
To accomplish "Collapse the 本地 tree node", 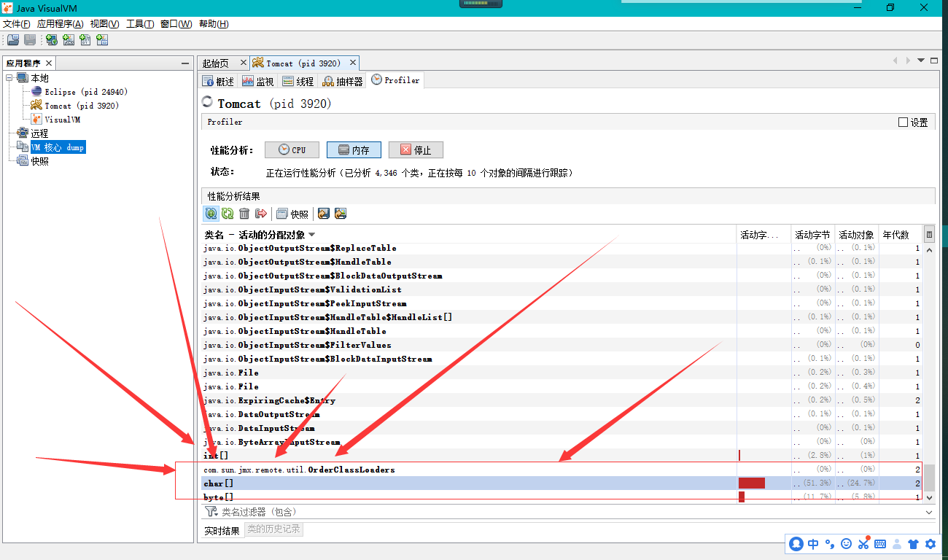I will (9, 78).
